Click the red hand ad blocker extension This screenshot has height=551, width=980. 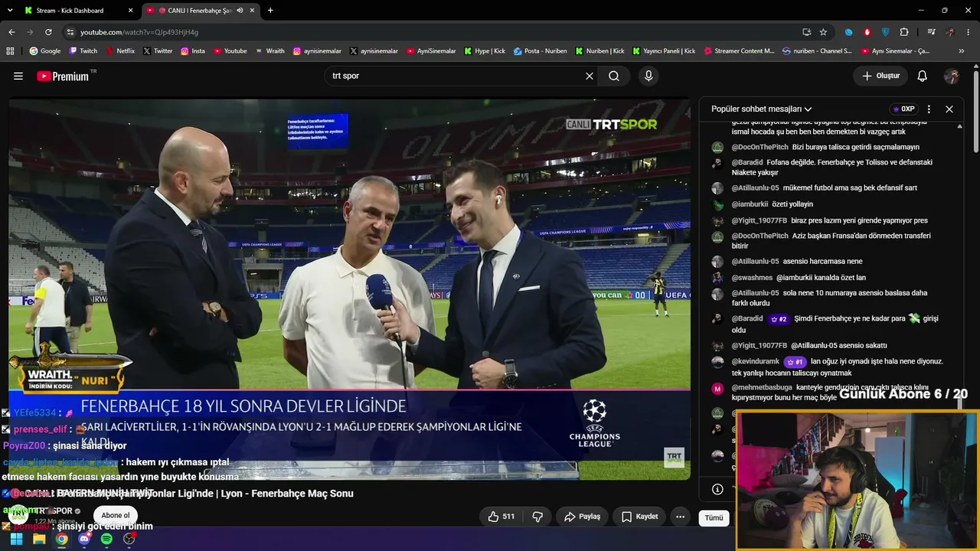pos(867,32)
